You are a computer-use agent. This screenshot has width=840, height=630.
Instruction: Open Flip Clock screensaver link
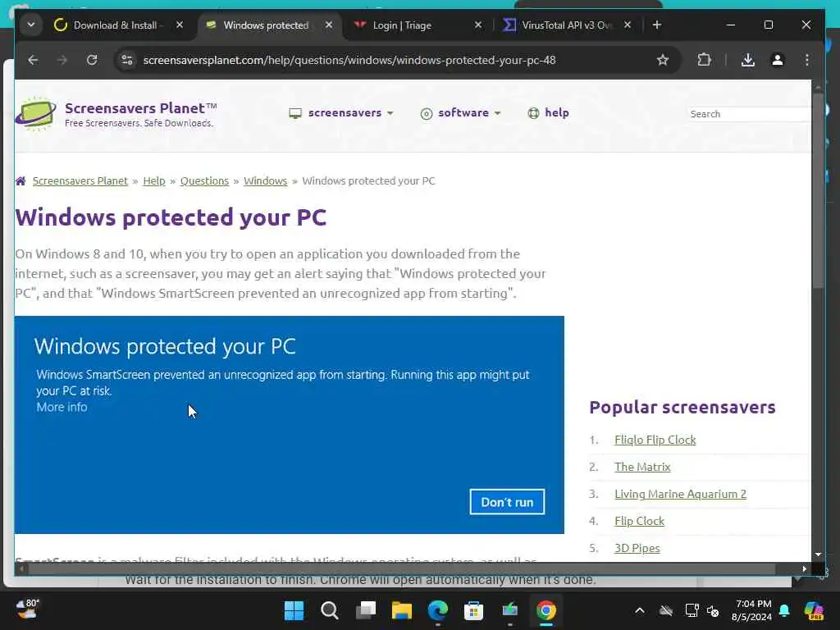coord(639,521)
